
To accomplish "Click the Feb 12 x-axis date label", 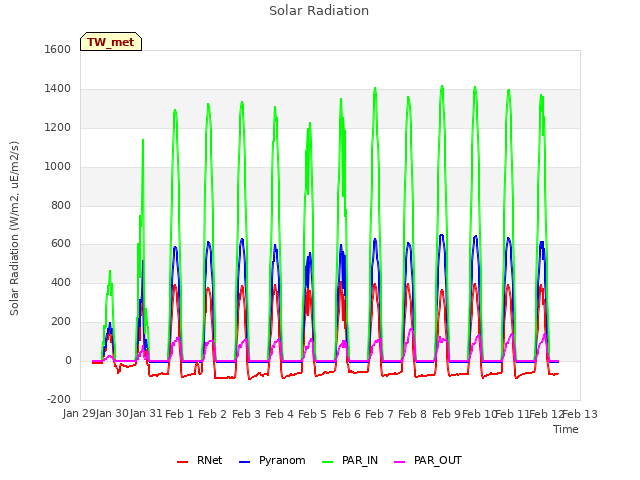I will coord(546,414).
